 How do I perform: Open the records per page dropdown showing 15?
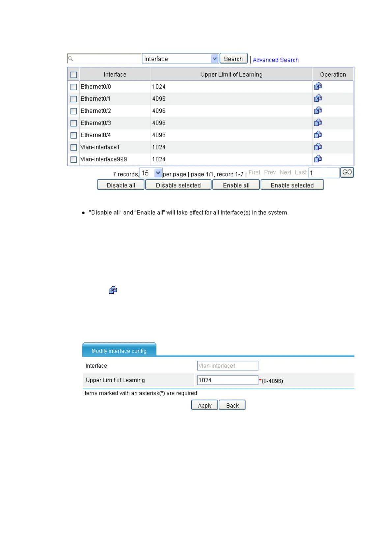tap(151, 173)
